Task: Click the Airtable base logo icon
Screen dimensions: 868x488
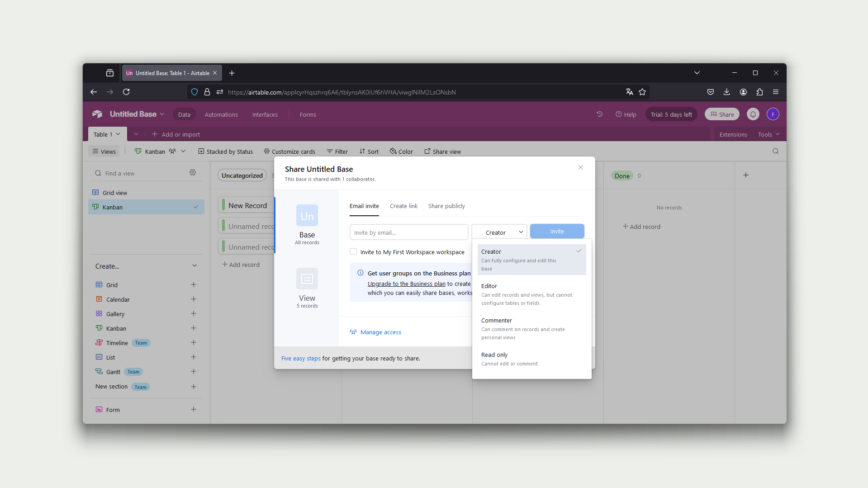Action: pos(97,114)
